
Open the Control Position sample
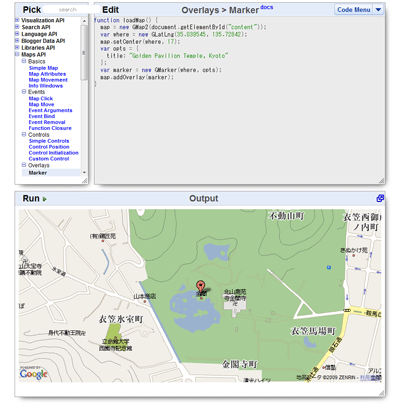coord(49,147)
